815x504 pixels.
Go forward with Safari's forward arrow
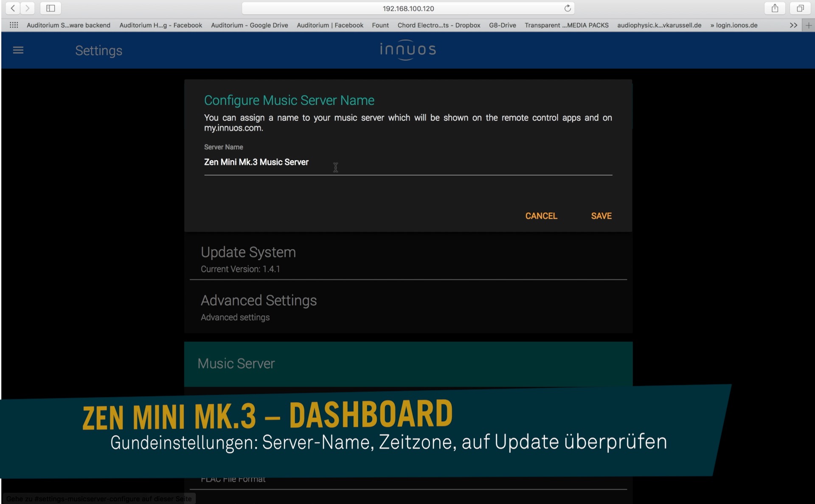(x=27, y=8)
